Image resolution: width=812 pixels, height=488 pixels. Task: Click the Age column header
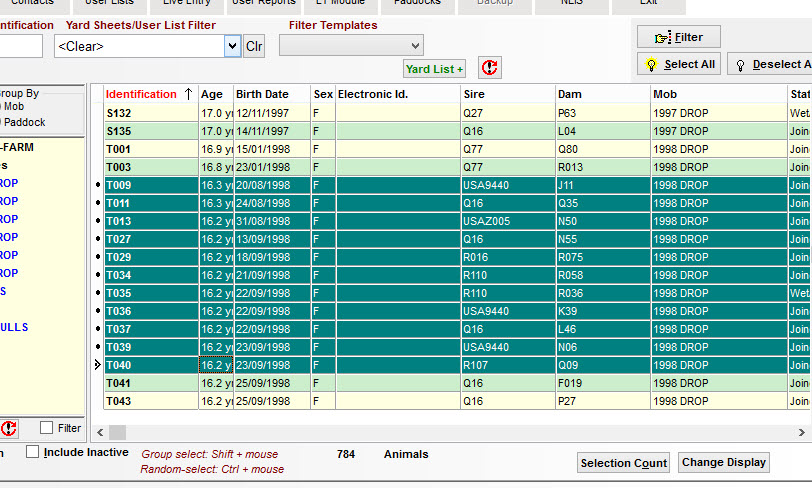(x=216, y=94)
